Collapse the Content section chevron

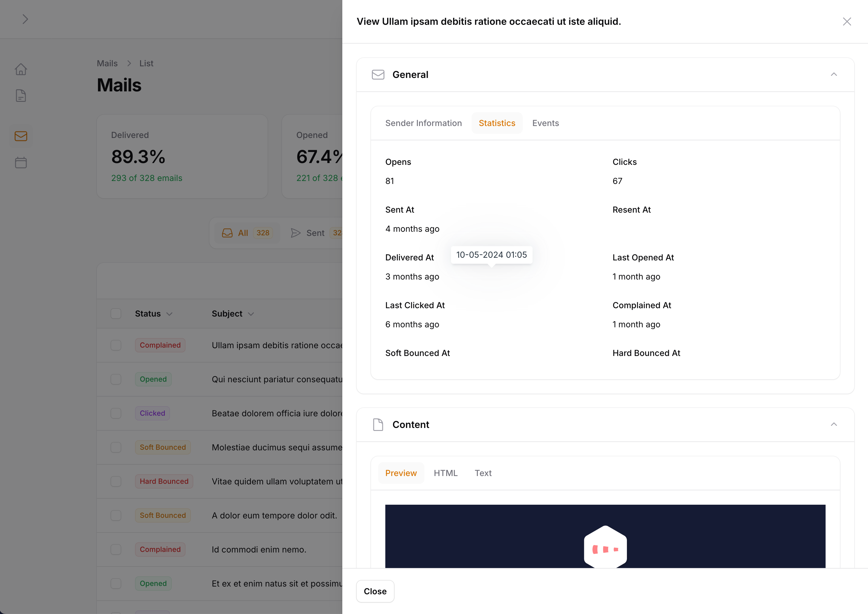[834, 425]
